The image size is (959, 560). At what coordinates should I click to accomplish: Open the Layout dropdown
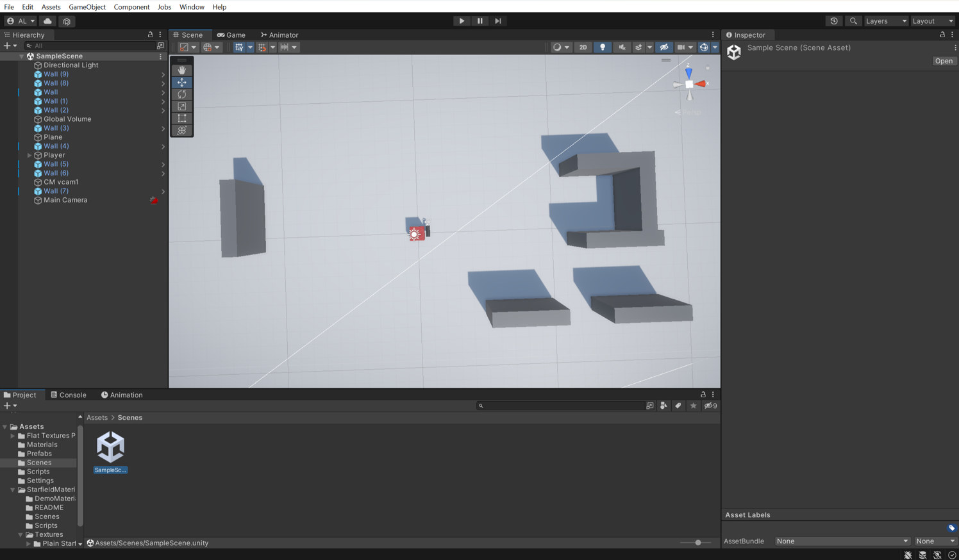coord(933,21)
